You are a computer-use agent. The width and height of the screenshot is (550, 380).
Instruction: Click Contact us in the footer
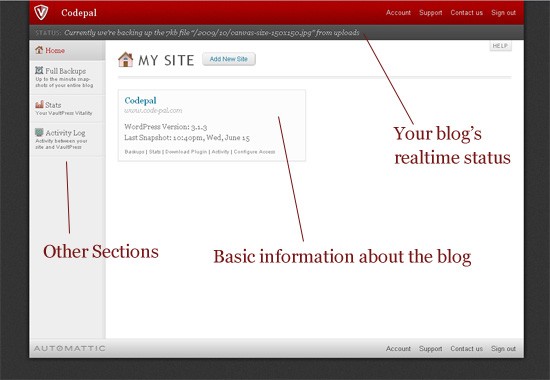point(467,348)
